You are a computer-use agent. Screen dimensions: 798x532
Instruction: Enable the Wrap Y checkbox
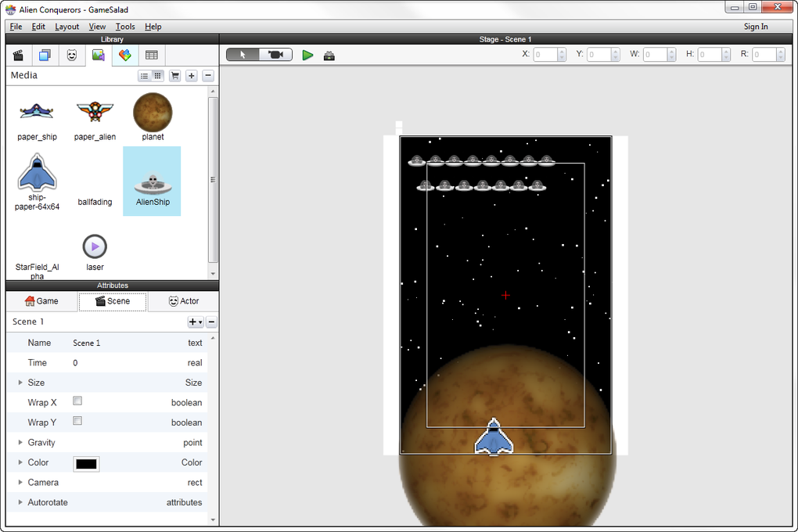(77, 421)
